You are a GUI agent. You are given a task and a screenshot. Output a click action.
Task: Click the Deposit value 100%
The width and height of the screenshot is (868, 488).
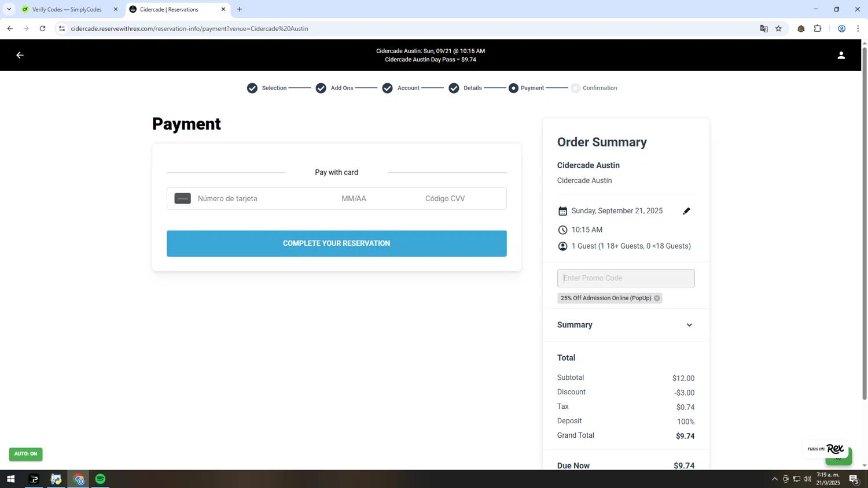[x=686, y=422]
